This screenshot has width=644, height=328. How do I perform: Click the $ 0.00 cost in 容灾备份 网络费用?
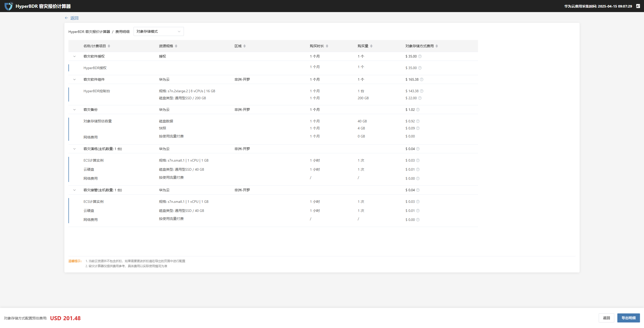pyautogui.click(x=410, y=136)
